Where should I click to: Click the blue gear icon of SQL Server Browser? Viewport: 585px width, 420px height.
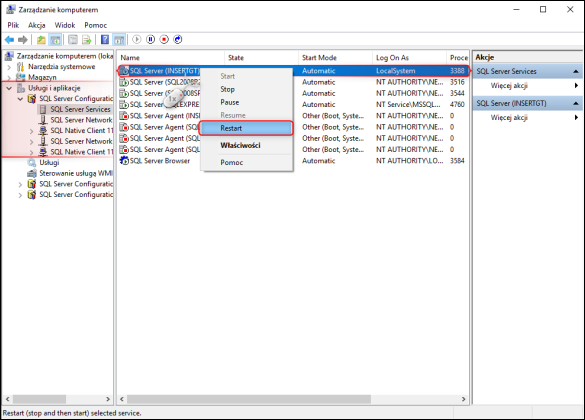tap(124, 161)
